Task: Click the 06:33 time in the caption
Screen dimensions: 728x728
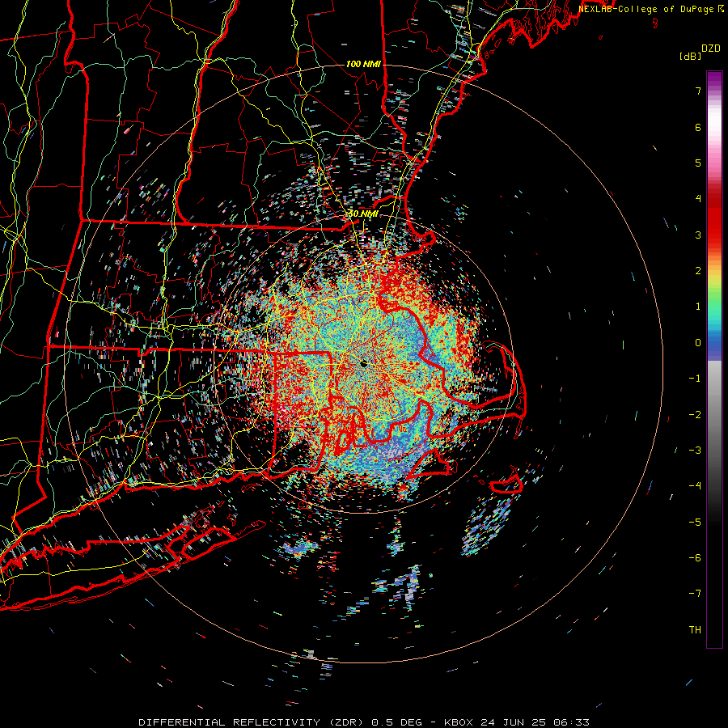Action: click(x=574, y=722)
